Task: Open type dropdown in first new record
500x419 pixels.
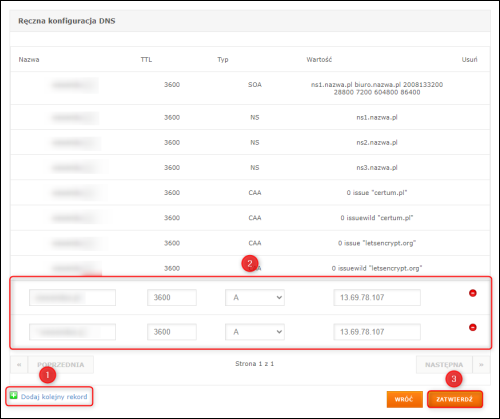Action: pyautogui.click(x=255, y=297)
